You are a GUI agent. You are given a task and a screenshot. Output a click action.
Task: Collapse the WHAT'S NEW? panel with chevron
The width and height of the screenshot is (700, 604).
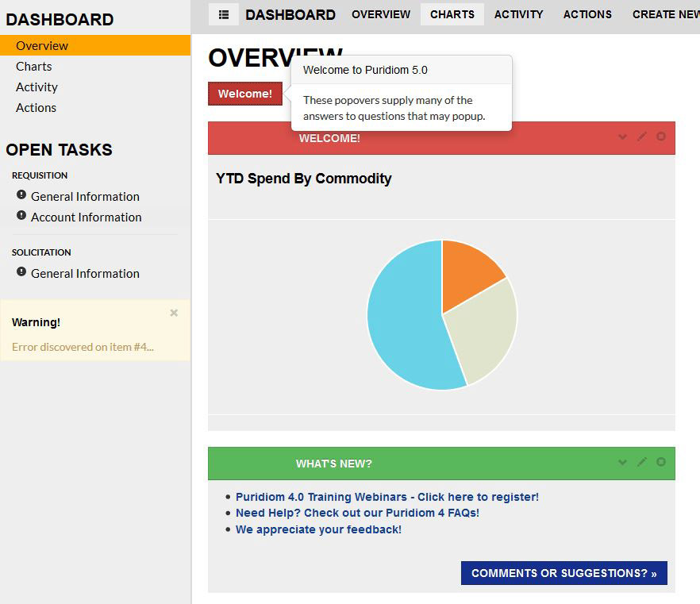622,462
